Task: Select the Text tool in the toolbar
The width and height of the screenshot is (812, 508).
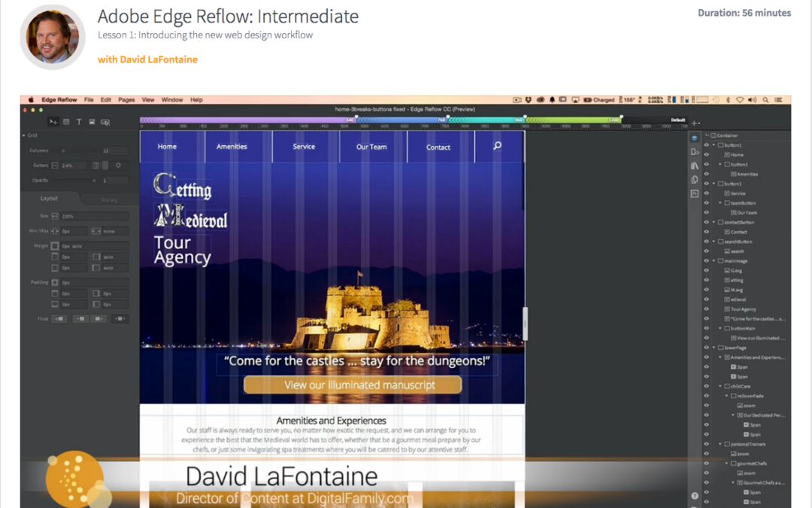Action: pos(79,122)
